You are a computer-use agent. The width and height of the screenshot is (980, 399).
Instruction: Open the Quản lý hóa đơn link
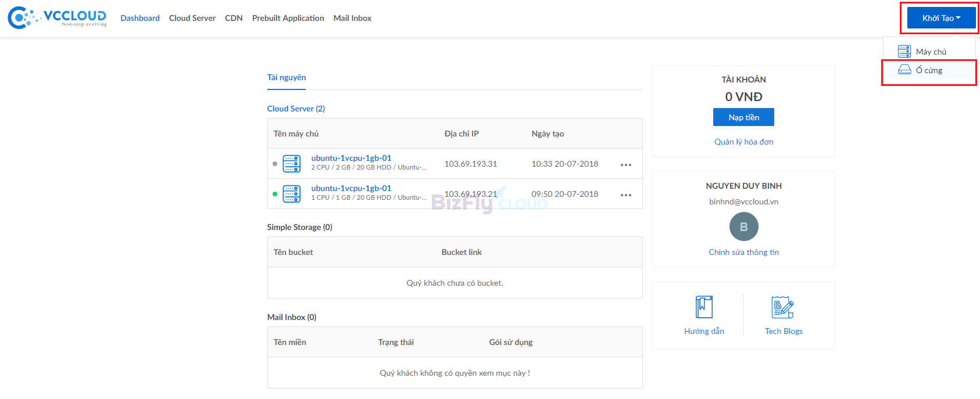[743, 142]
